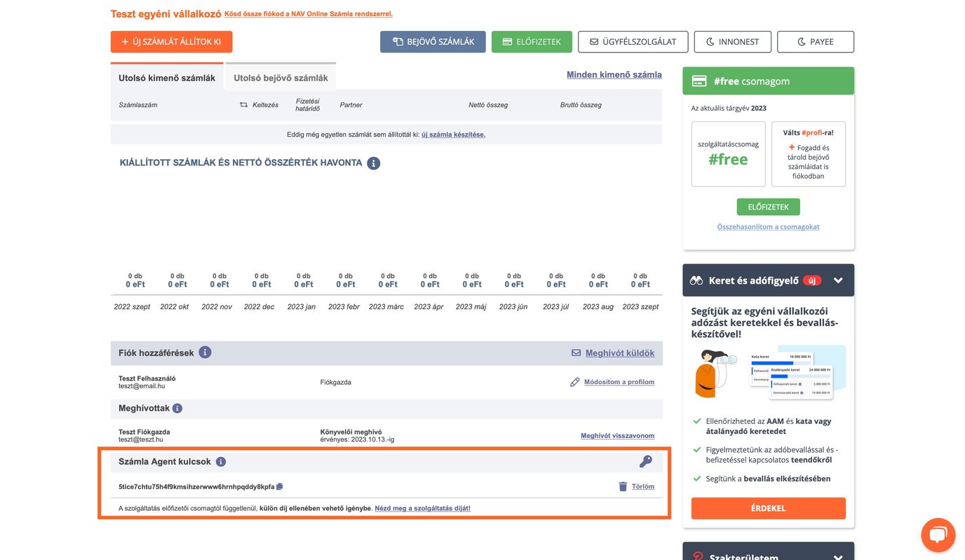
Task: Open Bejövő számlák from the top bar
Action: coord(433,42)
